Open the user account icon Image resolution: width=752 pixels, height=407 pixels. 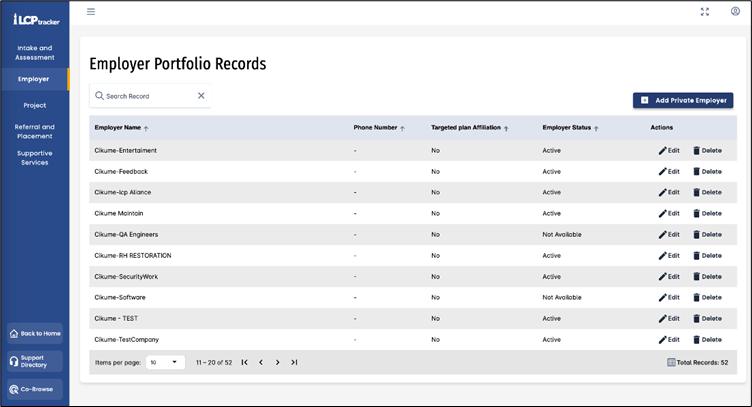click(735, 11)
